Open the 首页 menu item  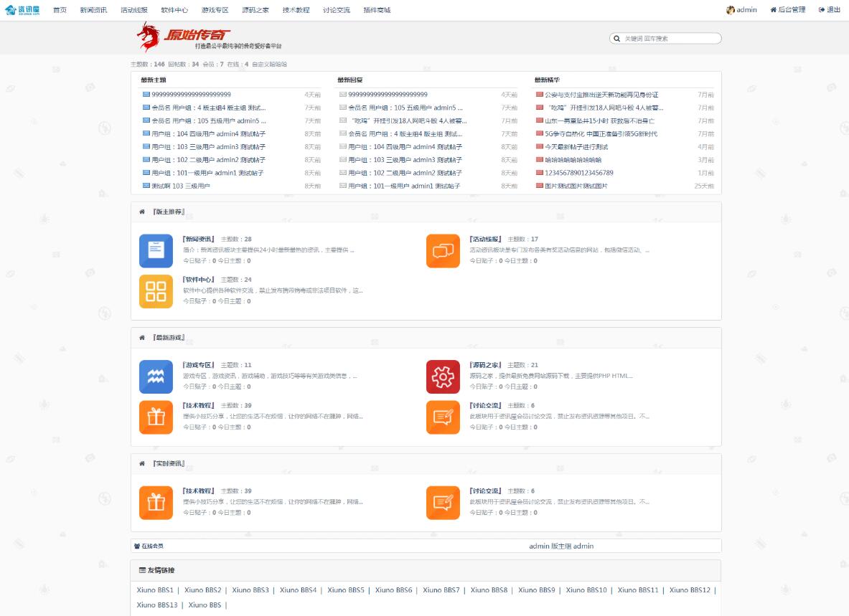[x=60, y=10]
